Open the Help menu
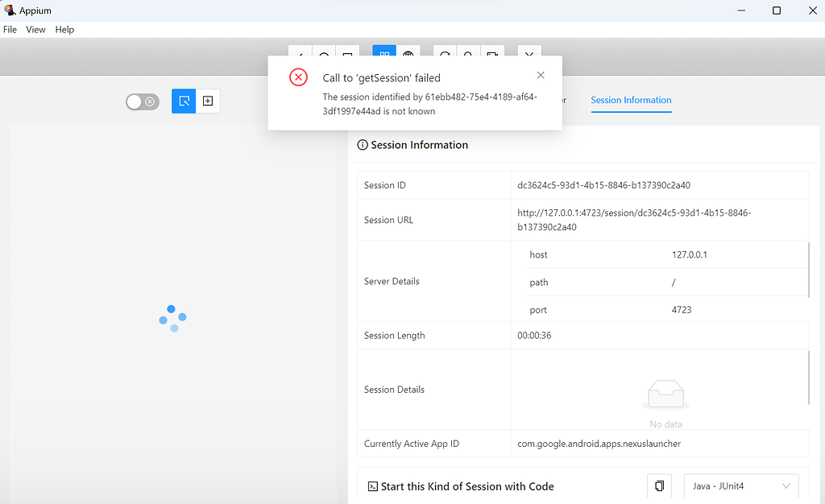Screen dimensions: 825x504 pos(64,30)
